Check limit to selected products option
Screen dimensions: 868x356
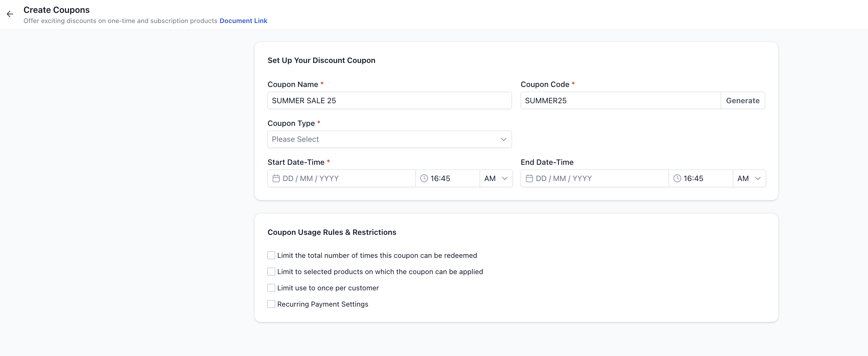click(271, 272)
